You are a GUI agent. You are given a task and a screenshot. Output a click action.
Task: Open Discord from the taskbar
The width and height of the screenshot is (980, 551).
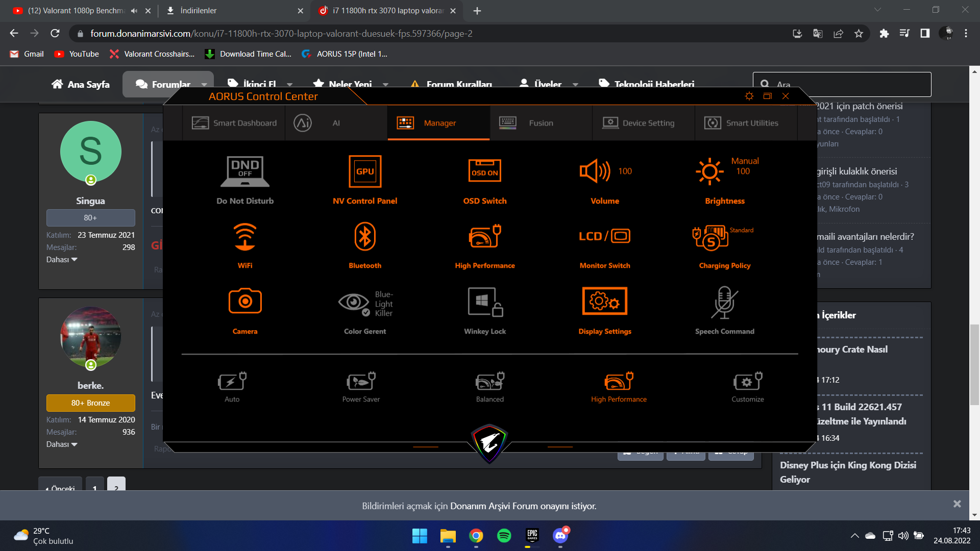click(x=560, y=536)
